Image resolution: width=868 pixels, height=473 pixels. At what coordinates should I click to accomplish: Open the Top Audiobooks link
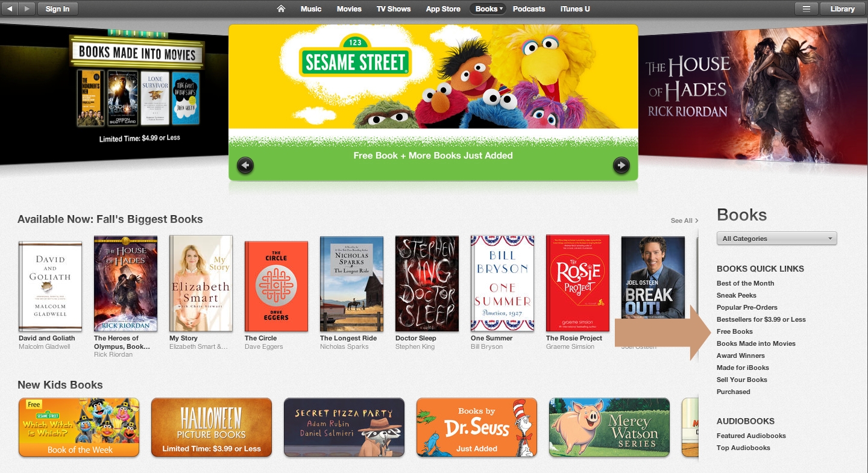click(x=743, y=448)
